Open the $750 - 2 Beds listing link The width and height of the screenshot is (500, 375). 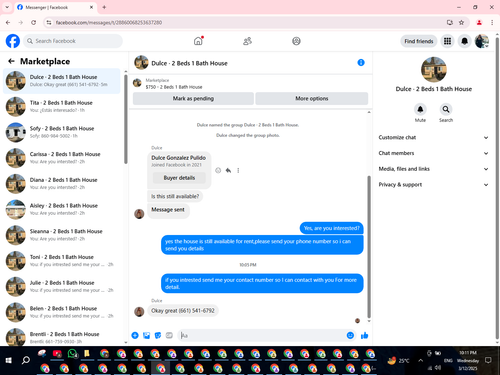(174, 87)
